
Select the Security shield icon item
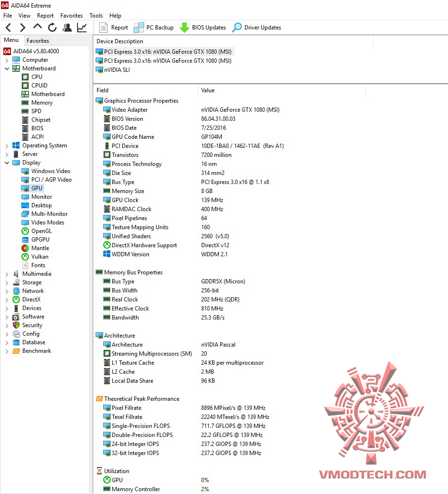pos(16,325)
